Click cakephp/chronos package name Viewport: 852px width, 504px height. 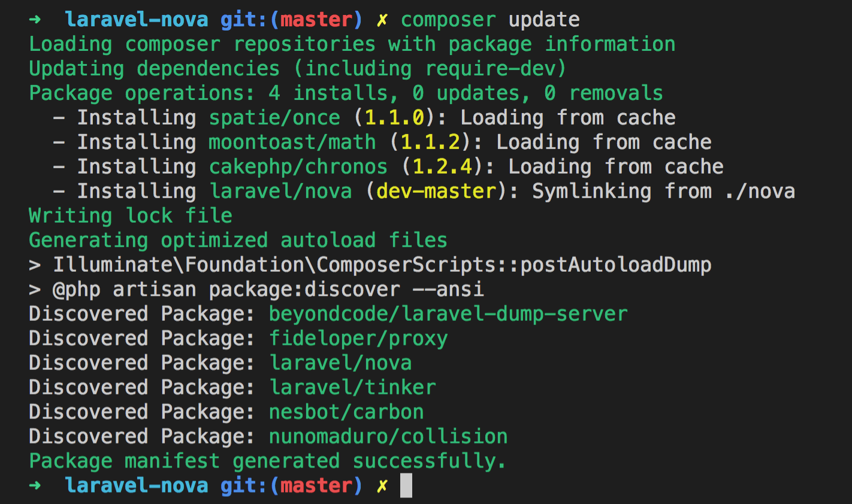tap(298, 166)
